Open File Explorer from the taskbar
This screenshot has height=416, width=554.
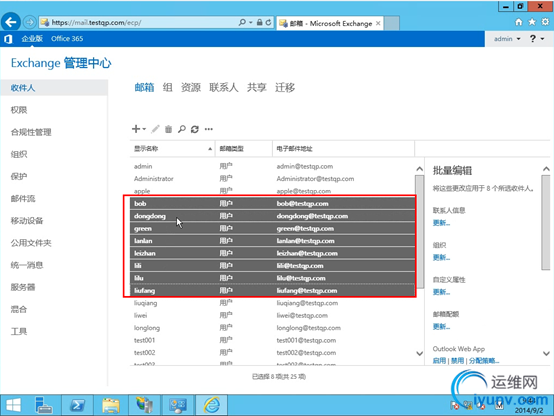tap(111, 405)
